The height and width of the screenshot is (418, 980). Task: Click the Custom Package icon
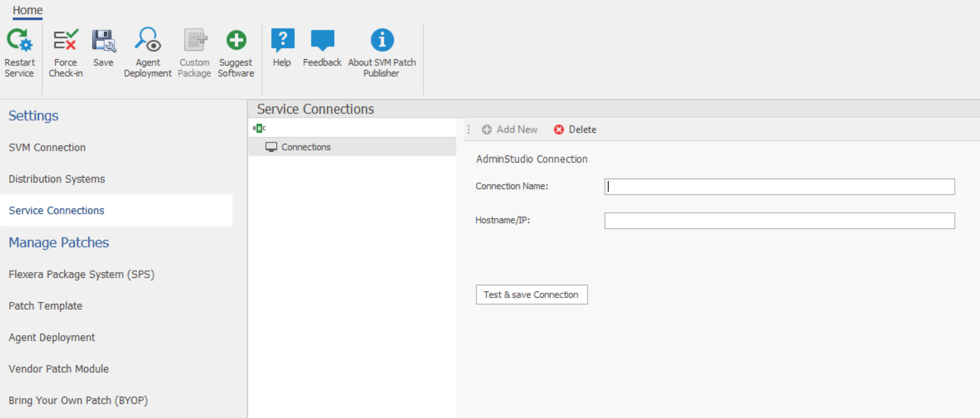tap(195, 41)
